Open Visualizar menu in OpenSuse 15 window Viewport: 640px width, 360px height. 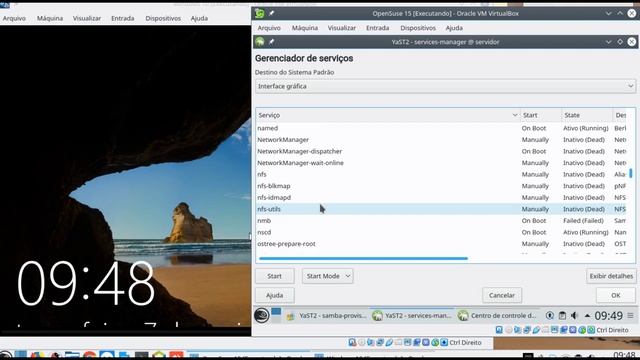342,28
